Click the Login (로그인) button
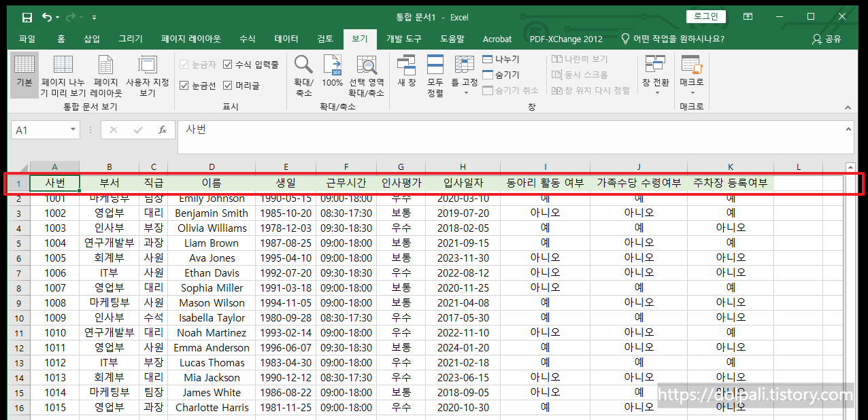Screen dimensions: 868x420 706,17
